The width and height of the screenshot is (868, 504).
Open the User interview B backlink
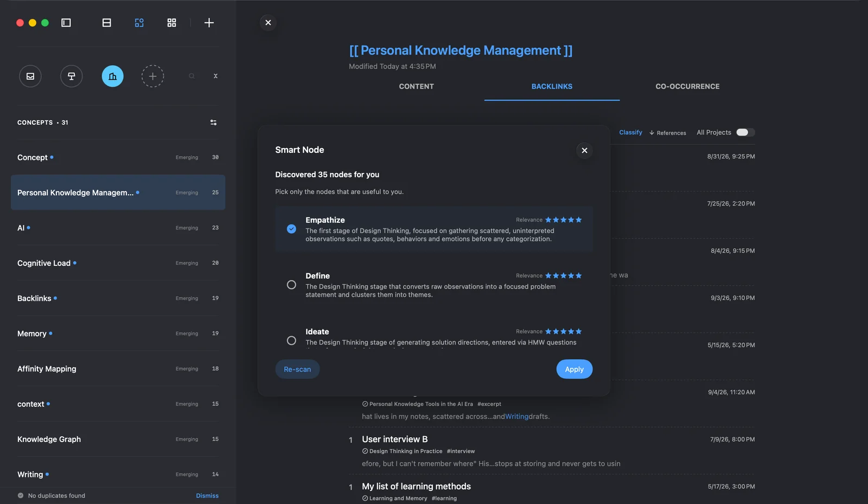point(394,439)
